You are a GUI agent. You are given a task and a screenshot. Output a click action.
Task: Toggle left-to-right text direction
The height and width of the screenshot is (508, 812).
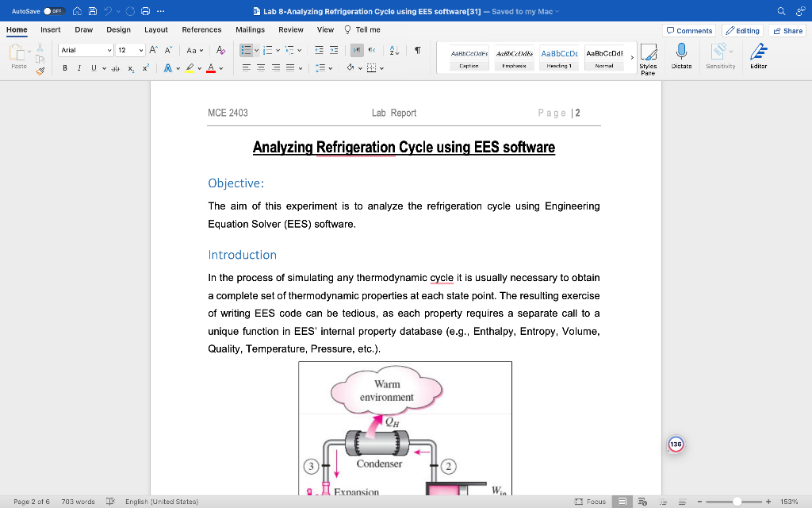357,50
